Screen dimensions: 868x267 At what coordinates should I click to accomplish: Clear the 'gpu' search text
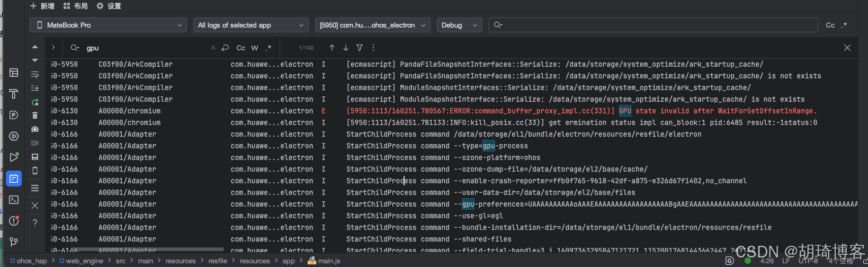click(x=213, y=48)
